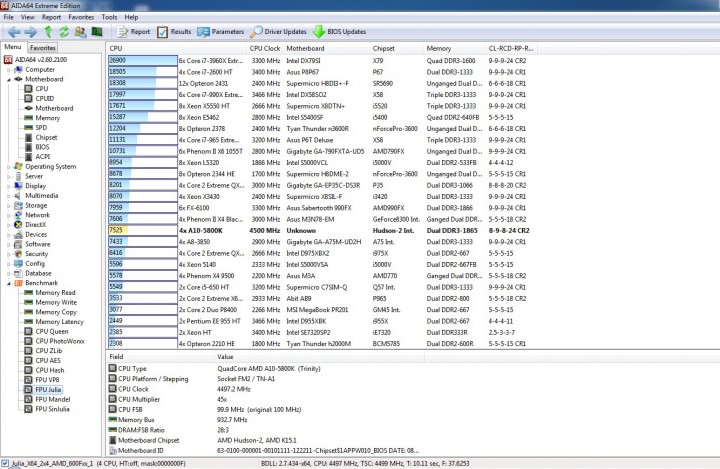Select the Database tree item
The image size is (720, 469).
[x=38, y=273]
